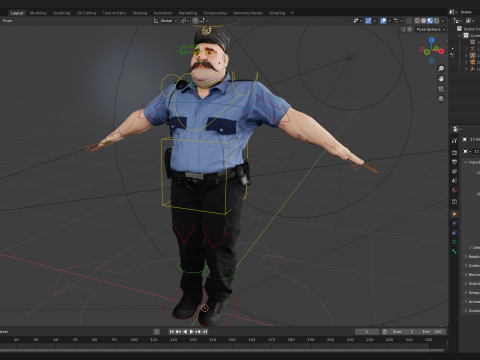Open the overlays settings dropdown arrow

[x=390, y=21]
